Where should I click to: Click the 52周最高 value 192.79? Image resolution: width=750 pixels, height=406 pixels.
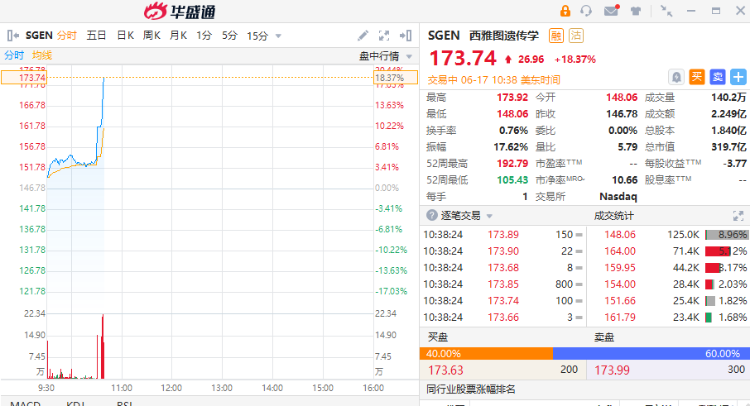tap(512, 164)
